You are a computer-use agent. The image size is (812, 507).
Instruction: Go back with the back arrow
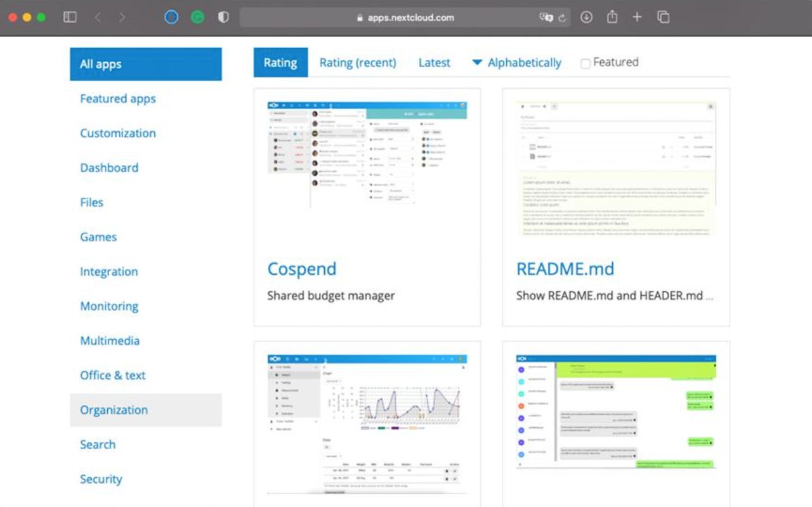pyautogui.click(x=98, y=18)
